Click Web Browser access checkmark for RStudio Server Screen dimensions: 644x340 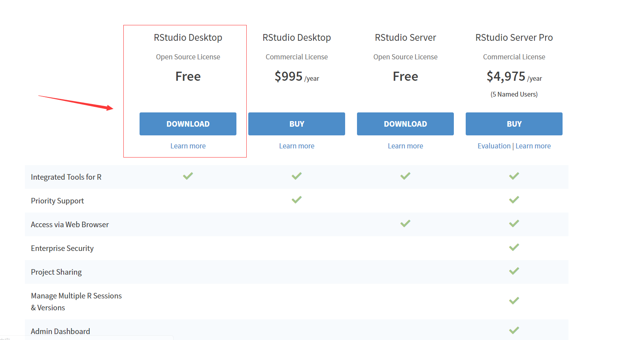[x=405, y=224]
